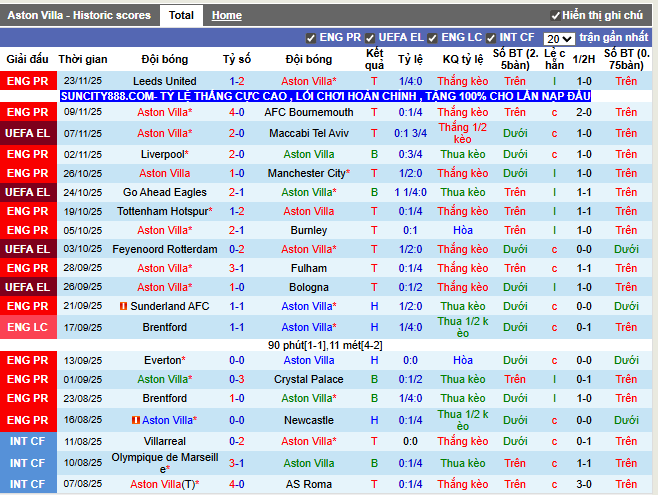Click the 4-0 score against AFC Bournemouth
Screen dimensions: 658x495
tap(237, 112)
